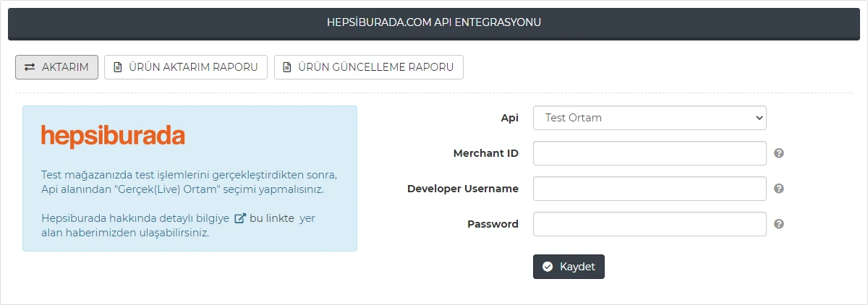Open the Api environment dropdown

click(x=650, y=118)
